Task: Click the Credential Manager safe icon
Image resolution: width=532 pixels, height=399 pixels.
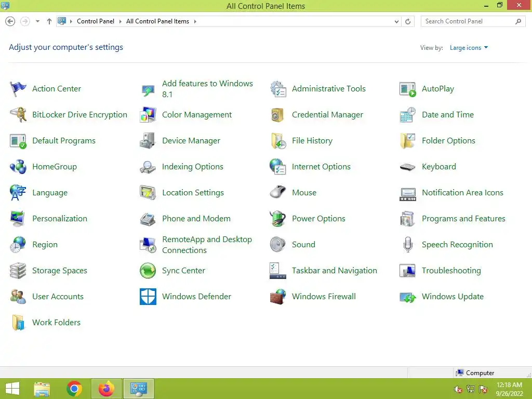Action: tap(278, 115)
